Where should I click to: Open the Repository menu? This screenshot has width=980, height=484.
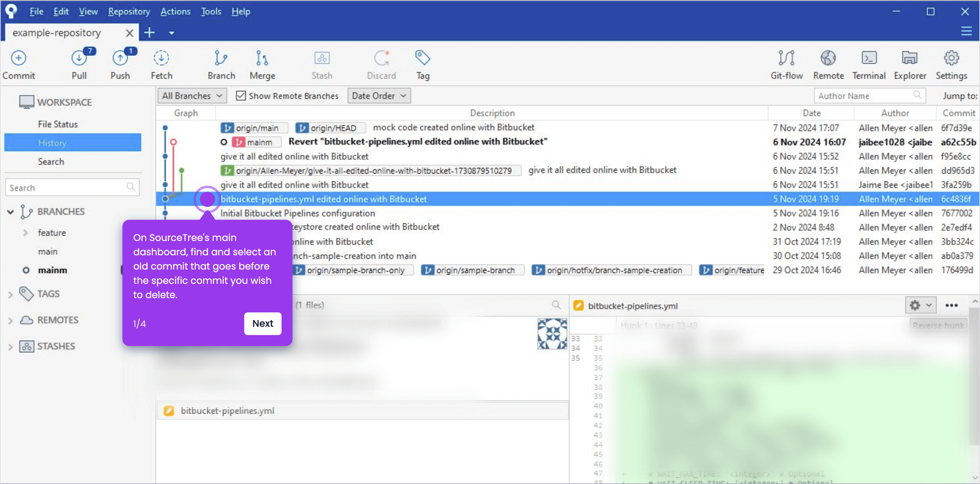[x=129, y=12]
